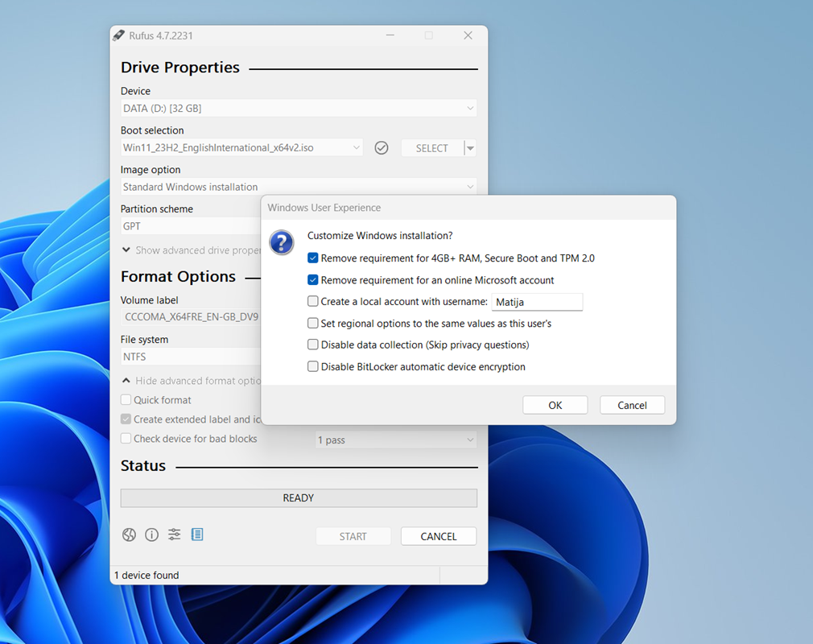Viewport: 813px width, 644px height.
Task: Click the READY status progress bar
Action: [x=299, y=497]
